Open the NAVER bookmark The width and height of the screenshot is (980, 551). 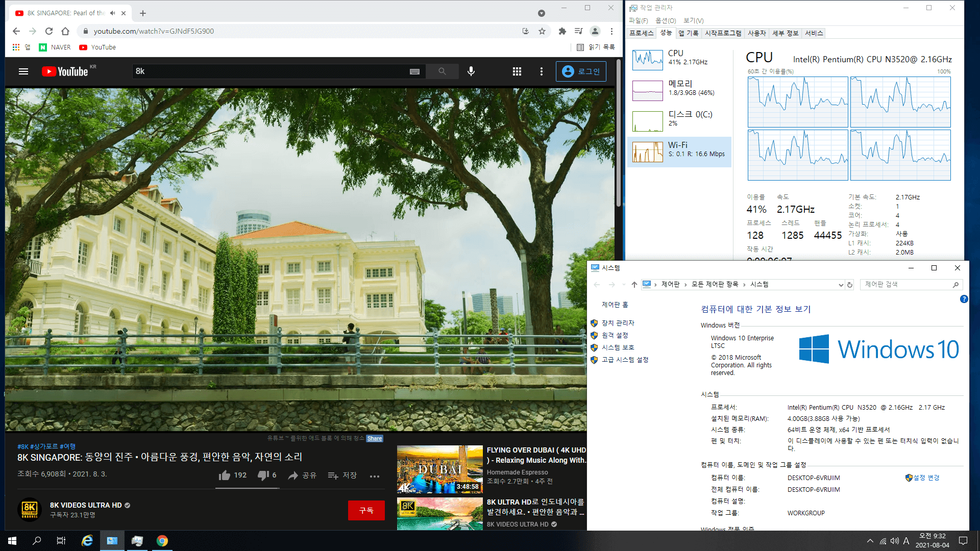(55, 47)
